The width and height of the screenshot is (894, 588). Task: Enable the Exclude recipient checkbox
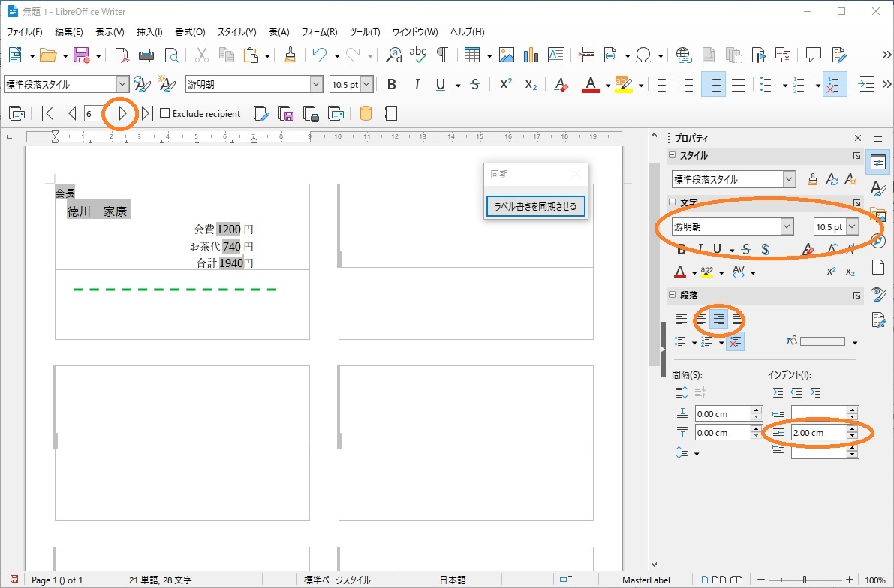pyautogui.click(x=165, y=113)
